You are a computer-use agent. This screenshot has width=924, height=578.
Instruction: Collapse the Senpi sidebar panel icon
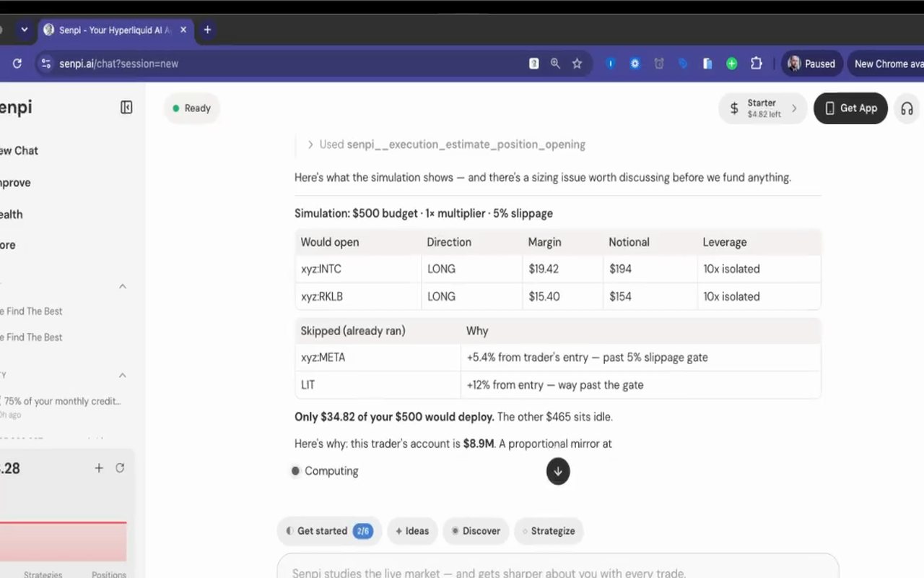click(126, 108)
